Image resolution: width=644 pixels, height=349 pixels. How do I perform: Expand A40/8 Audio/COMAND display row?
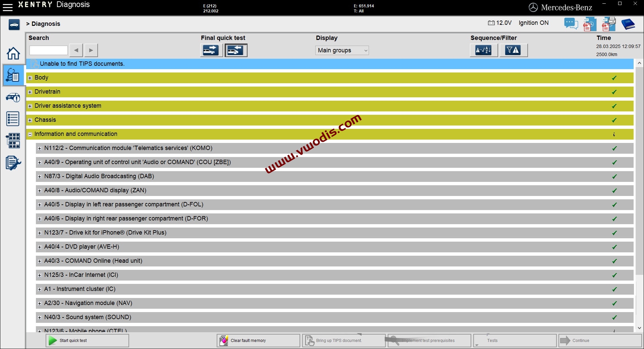click(40, 191)
